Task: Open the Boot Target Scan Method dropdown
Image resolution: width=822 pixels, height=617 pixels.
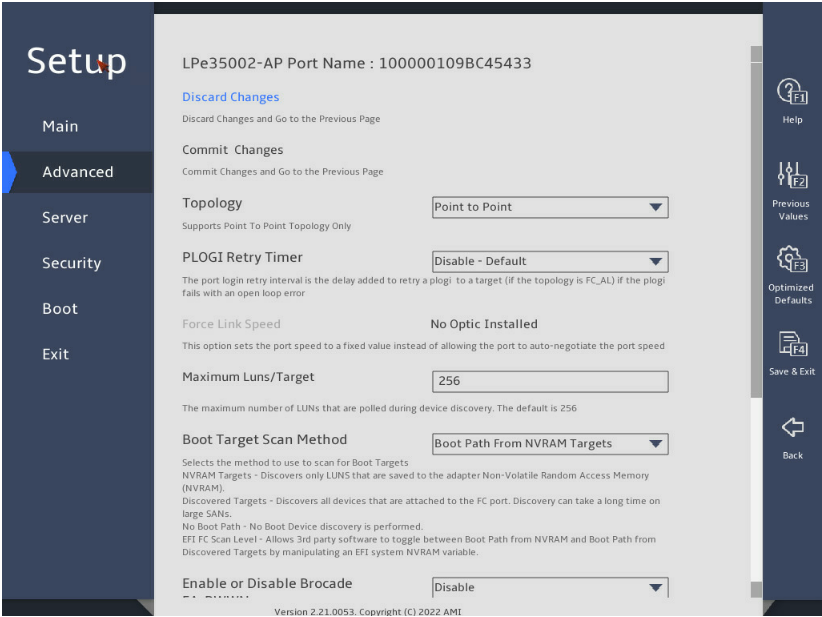Action: click(550, 443)
